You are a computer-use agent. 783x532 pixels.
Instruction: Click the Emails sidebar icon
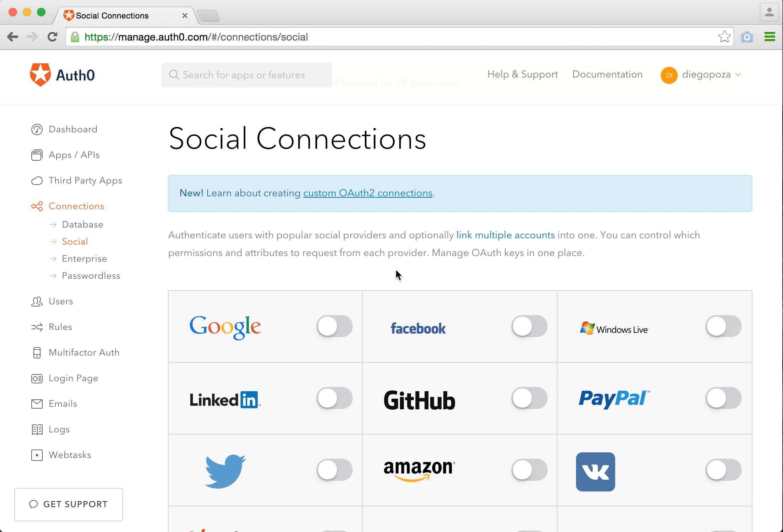click(x=37, y=404)
